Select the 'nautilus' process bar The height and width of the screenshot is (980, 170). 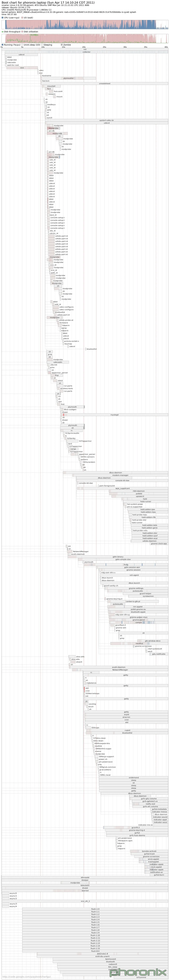click(x=139, y=643)
